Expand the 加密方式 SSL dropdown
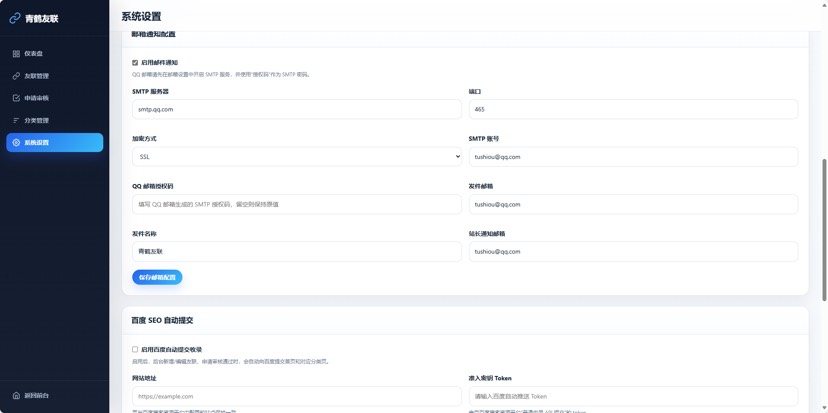Screen dimensions: 828x413 (297, 157)
